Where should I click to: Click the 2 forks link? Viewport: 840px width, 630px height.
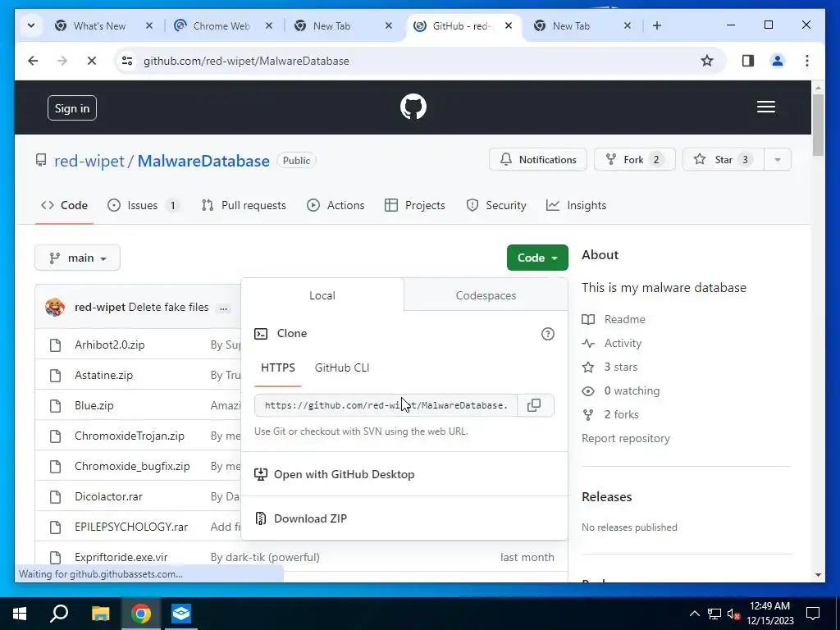click(610, 414)
